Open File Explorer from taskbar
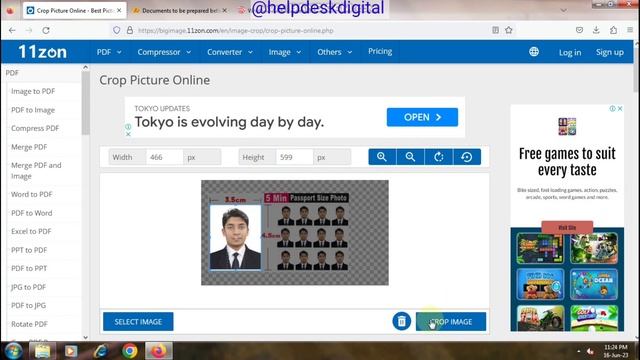This screenshot has height=360, width=640. (x=42, y=351)
